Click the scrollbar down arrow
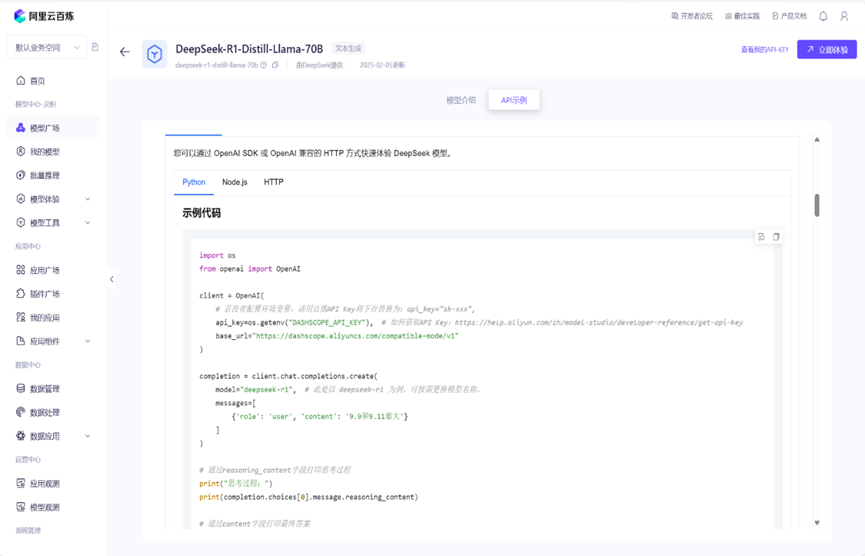The height and width of the screenshot is (556, 865). [817, 522]
